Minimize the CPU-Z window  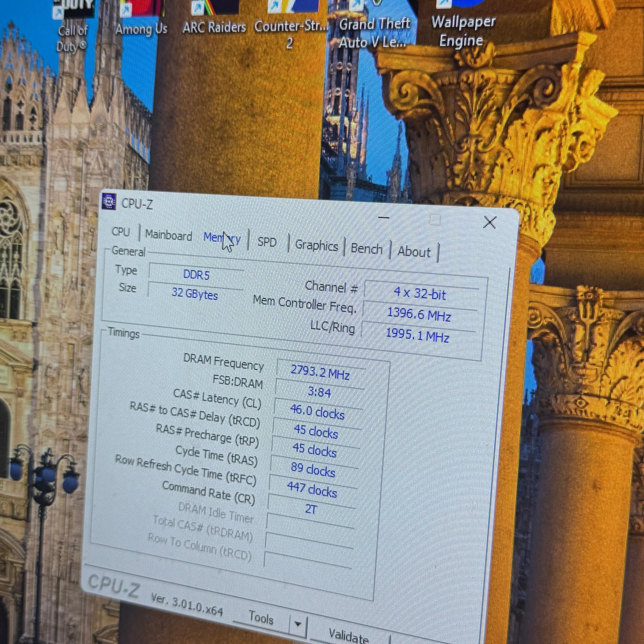[x=384, y=218]
